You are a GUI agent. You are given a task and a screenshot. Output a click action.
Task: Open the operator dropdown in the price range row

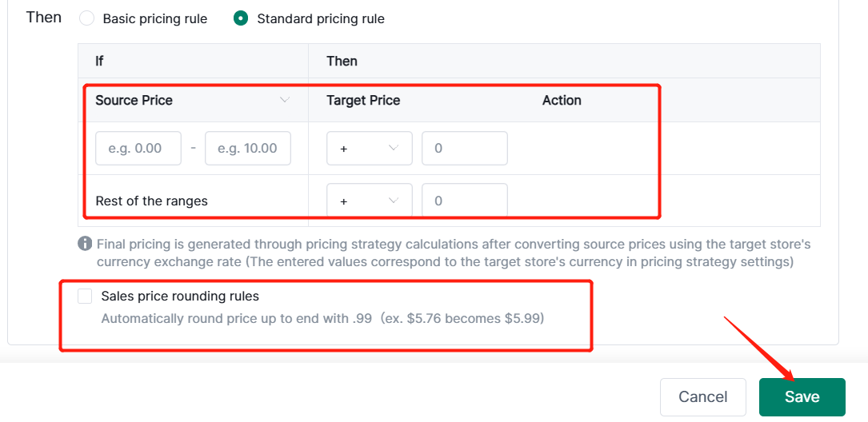click(x=369, y=149)
